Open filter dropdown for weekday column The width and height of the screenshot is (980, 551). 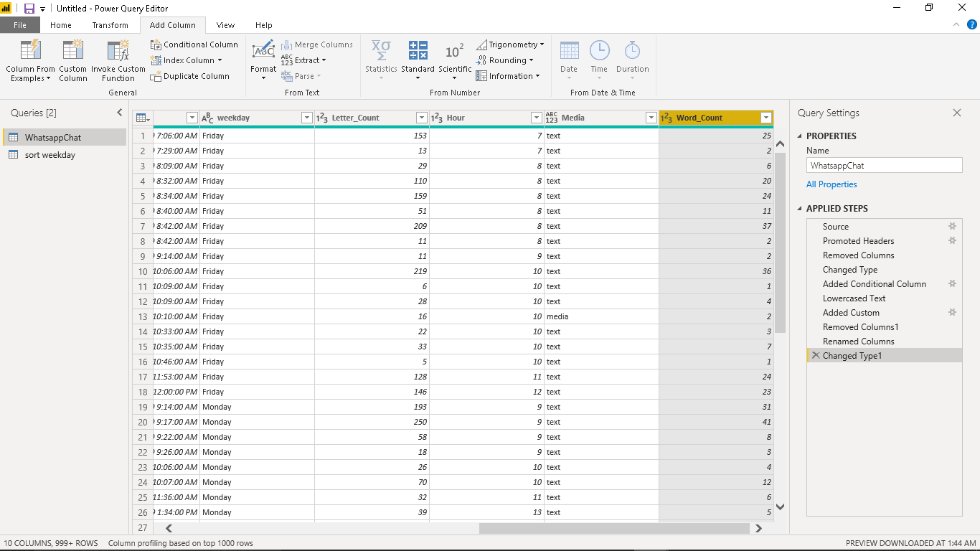[x=307, y=118]
